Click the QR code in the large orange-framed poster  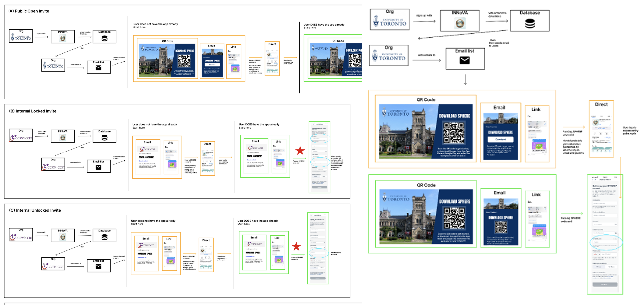tap(454, 133)
